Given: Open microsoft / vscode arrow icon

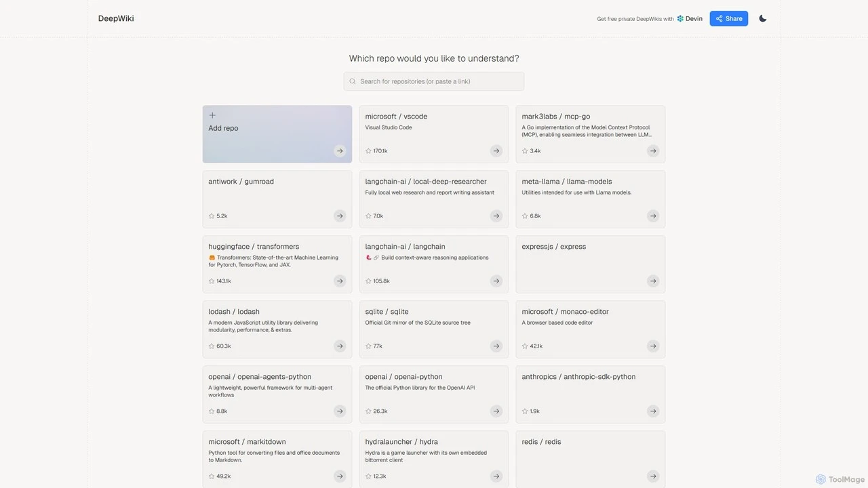Looking at the screenshot, I should 496,150.
